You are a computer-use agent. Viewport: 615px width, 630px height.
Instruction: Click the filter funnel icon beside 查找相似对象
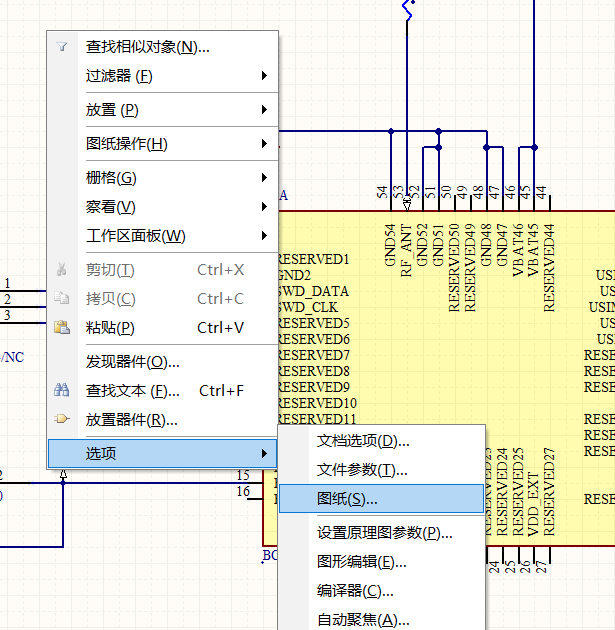coord(62,47)
